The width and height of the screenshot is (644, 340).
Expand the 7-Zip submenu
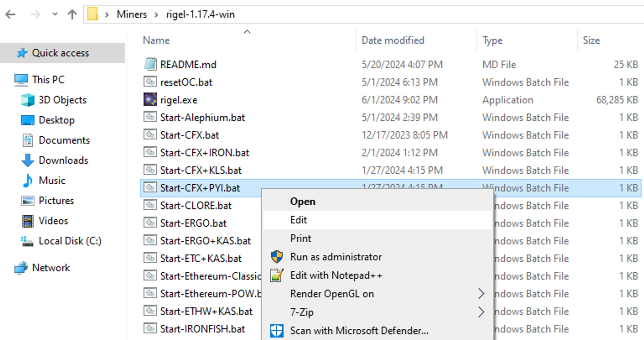coord(481,312)
